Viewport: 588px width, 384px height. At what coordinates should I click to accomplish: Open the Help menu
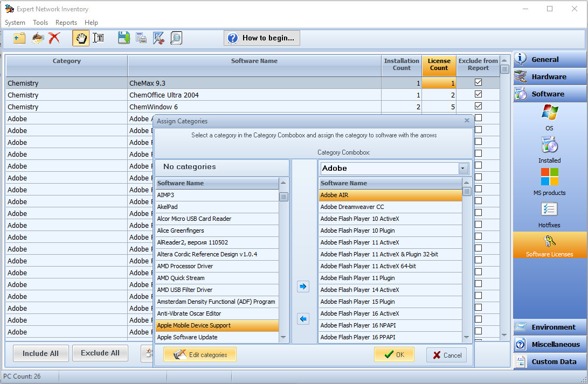tap(91, 23)
